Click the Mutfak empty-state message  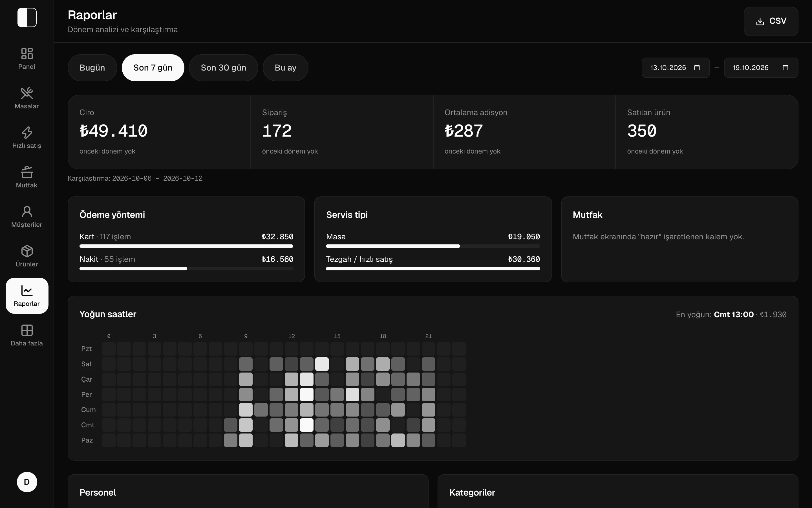pyautogui.click(x=658, y=237)
